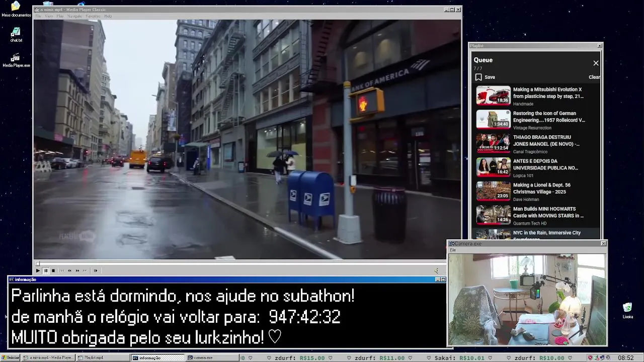Open the Mitsubishi Evolution X plasticine video thumbnail
644x362 pixels.
(x=493, y=96)
